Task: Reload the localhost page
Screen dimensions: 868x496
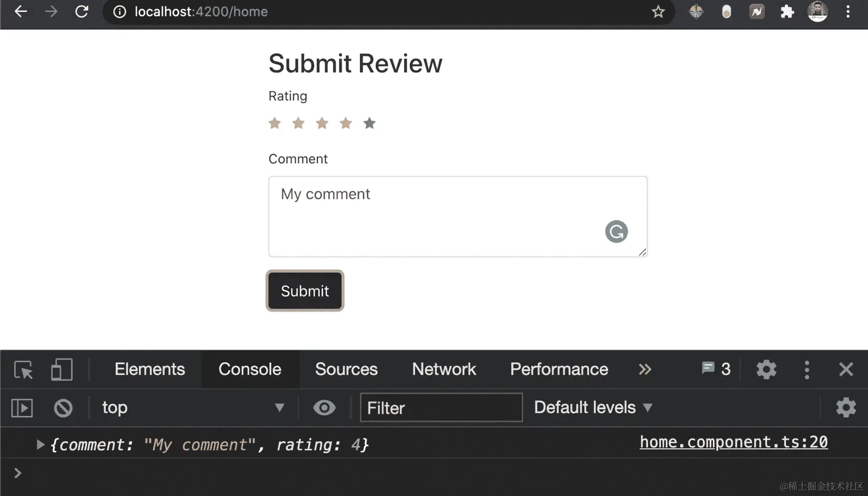Action: [82, 12]
